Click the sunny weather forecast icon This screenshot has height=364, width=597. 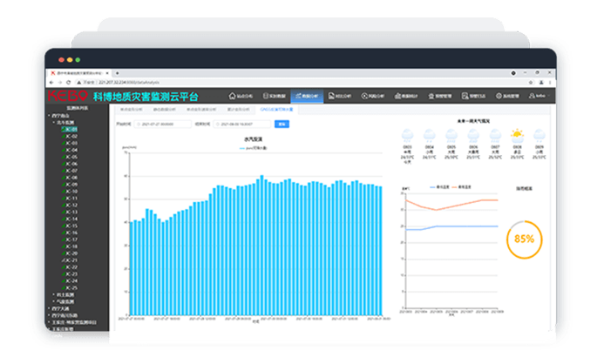pos(517,136)
